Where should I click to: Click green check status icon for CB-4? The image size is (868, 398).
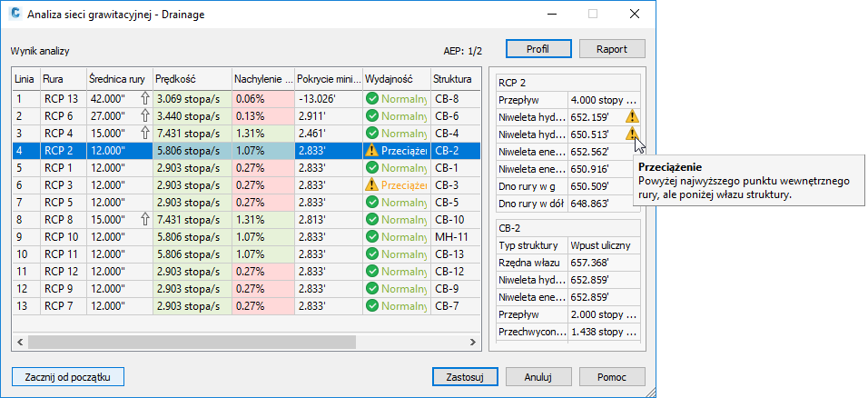click(372, 134)
